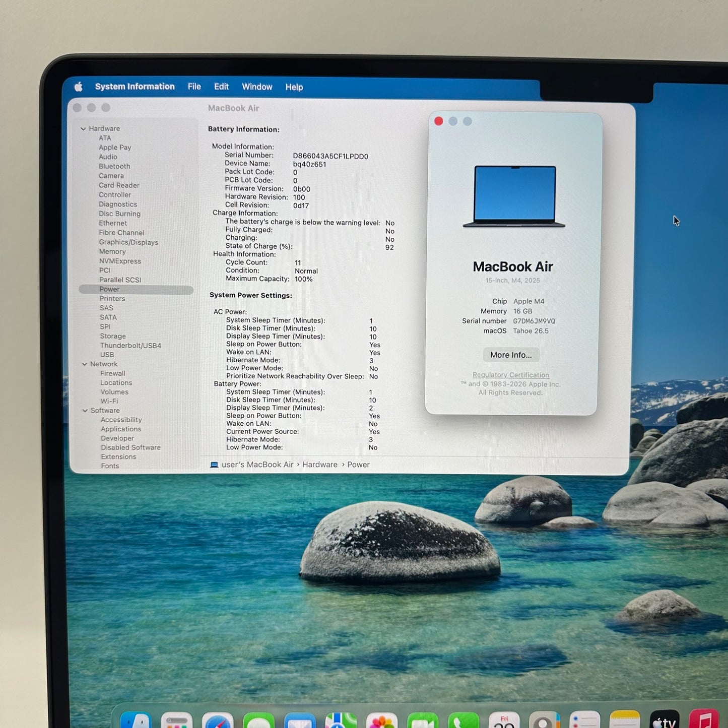Select Ethernet in the sidebar
The image size is (728, 728).
(113, 223)
